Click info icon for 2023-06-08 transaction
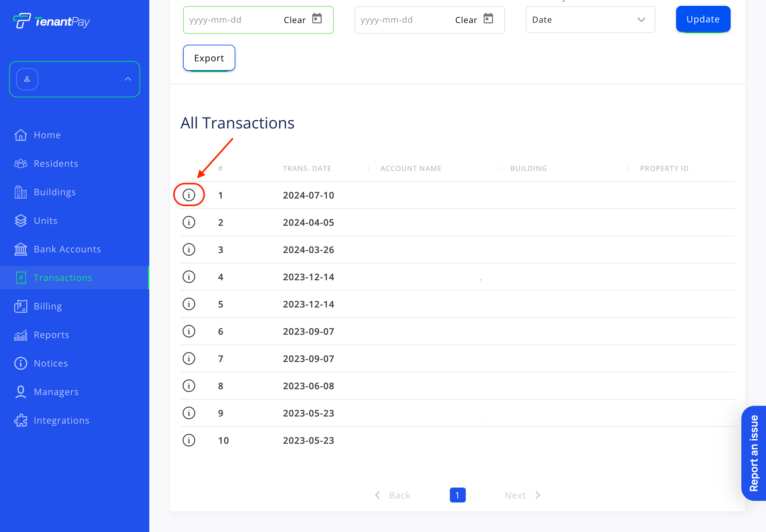Viewport: 766px width, 532px height. click(x=189, y=386)
